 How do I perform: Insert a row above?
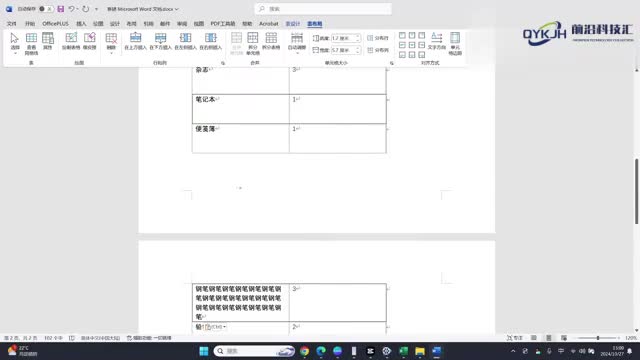pyautogui.click(x=136, y=41)
